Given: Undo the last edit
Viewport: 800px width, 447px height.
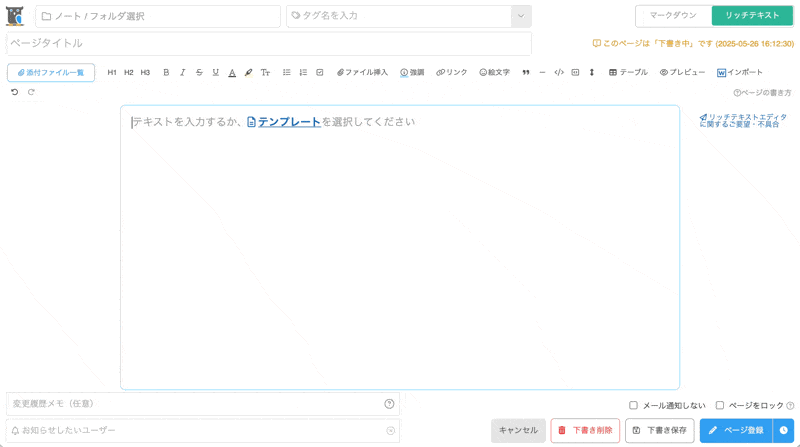Looking at the screenshot, I should 15,92.
